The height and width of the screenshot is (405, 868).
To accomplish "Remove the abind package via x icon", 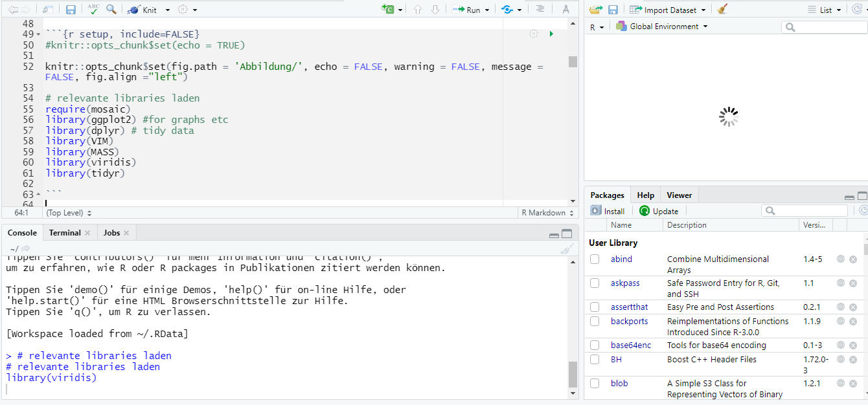I will coord(853,259).
